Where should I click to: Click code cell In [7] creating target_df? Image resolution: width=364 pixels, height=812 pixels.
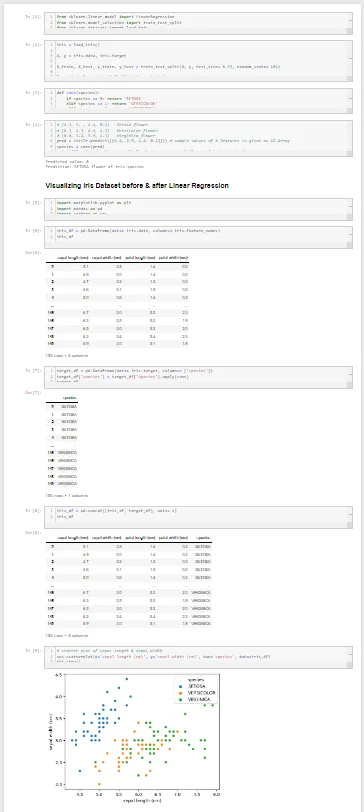(x=198, y=377)
